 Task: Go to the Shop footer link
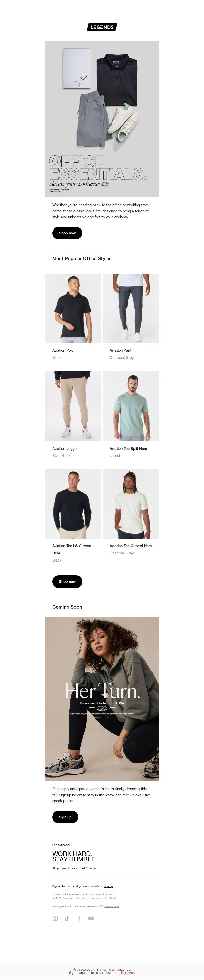55,868
